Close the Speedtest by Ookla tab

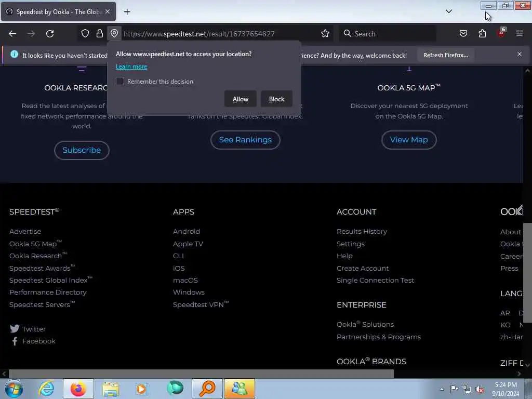(x=108, y=11)
